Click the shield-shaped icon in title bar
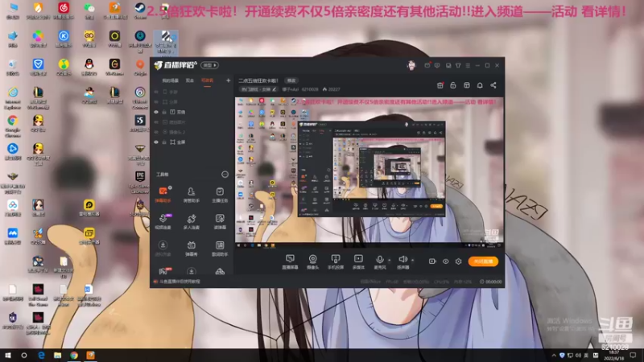The image size is (644, 362). click(x=437, y=65)
